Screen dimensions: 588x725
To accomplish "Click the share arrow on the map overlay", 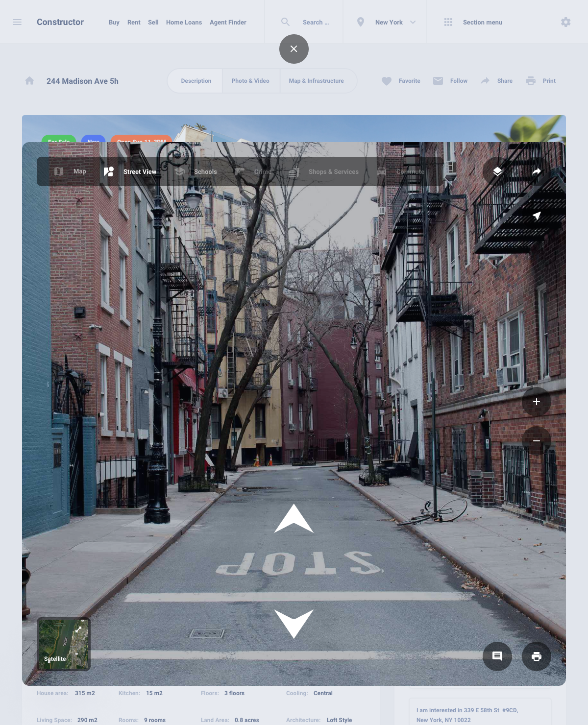I will (537, 171).
